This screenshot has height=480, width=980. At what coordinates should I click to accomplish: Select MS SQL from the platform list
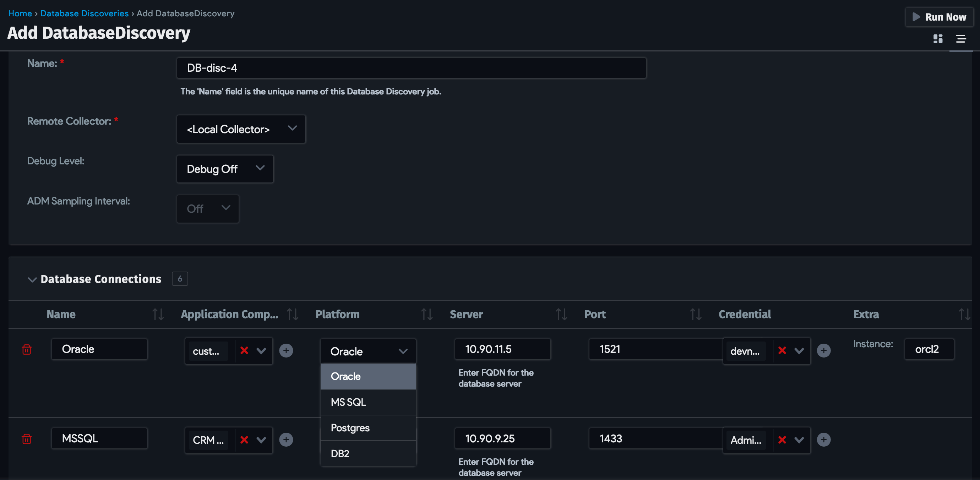coord(348,402)
